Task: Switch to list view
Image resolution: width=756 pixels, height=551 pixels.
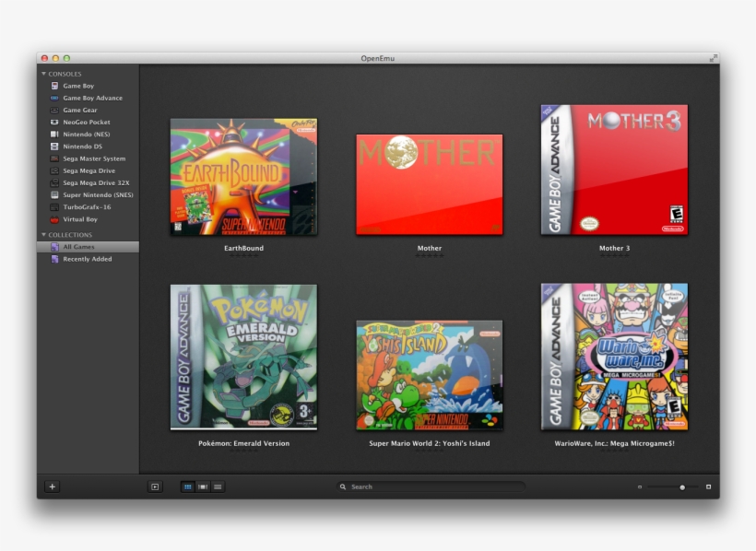Action: 218,487
